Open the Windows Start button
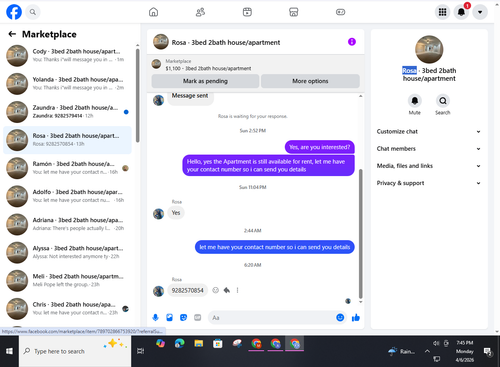This screenshot has width=500, height=367. pyautogui.click(x=9, y=351)
